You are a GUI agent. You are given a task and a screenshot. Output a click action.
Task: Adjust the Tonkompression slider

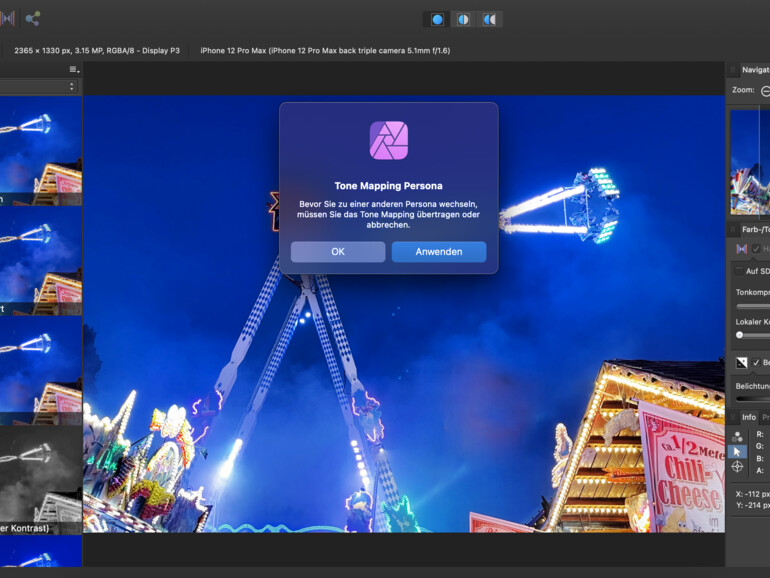point(753,306)
